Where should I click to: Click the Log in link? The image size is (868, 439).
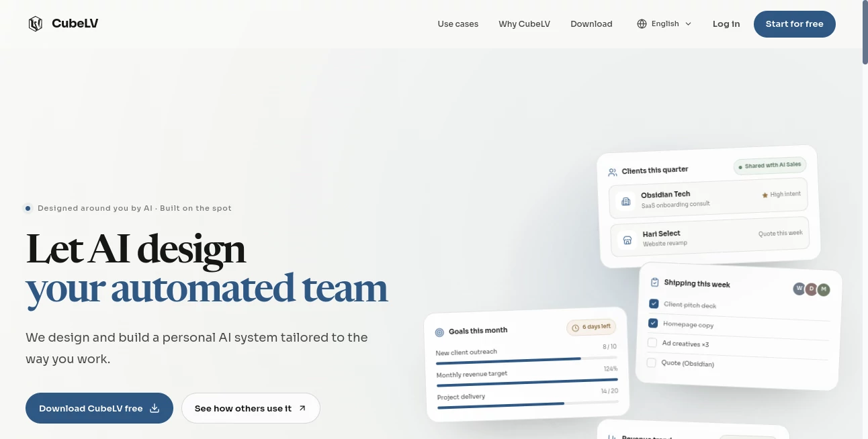(726, 24)
